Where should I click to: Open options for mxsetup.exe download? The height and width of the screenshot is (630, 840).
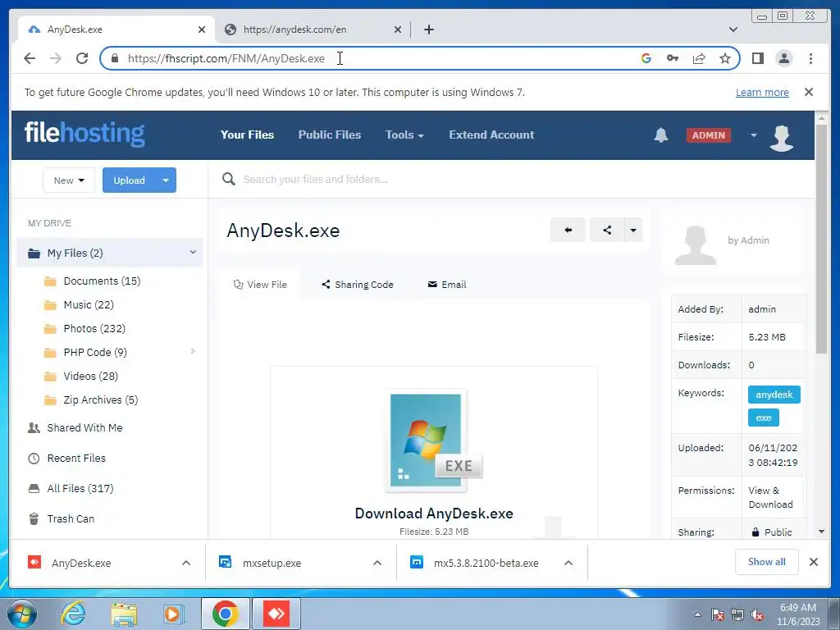[377, 563]
